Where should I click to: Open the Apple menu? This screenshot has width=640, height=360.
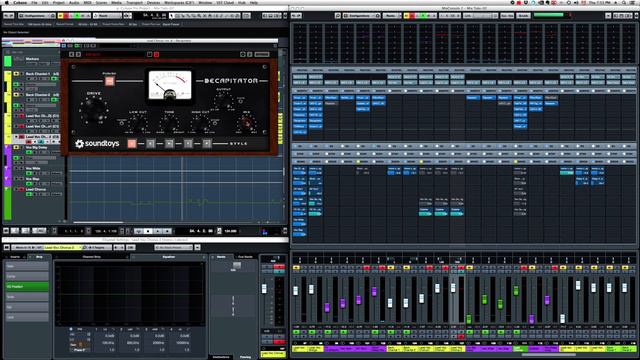[7, 2]
